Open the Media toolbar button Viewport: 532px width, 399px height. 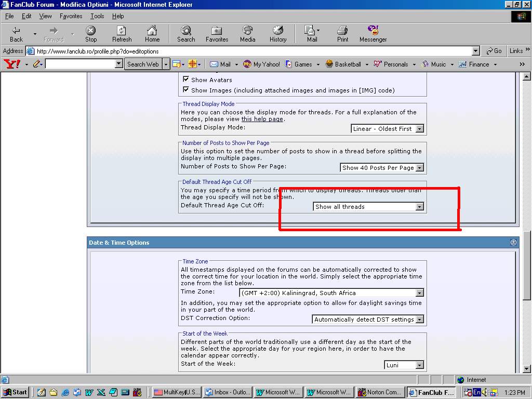pyautogui.click(x=247, y=34)
